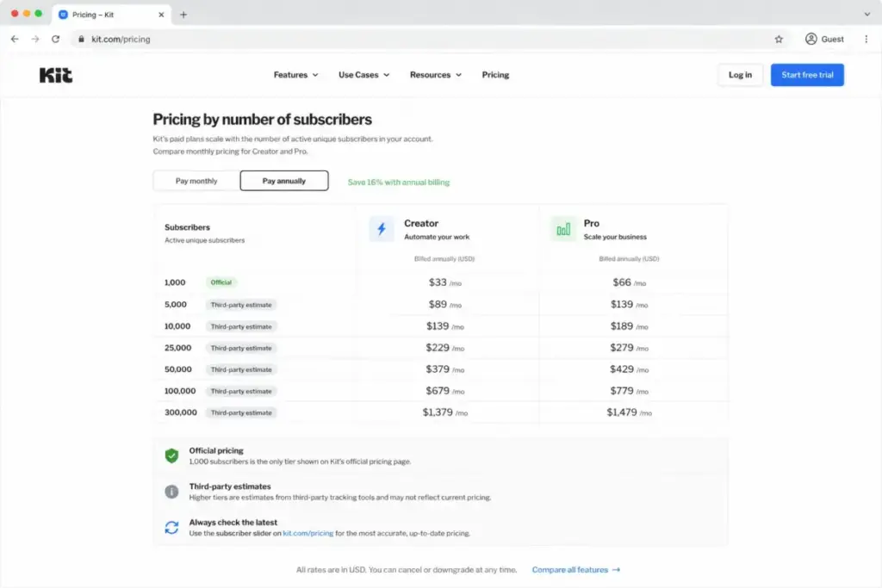Click the Creator $679 /mo price
Image resolution: width=882 pixels, height=588 pixels.
(445, 391)
